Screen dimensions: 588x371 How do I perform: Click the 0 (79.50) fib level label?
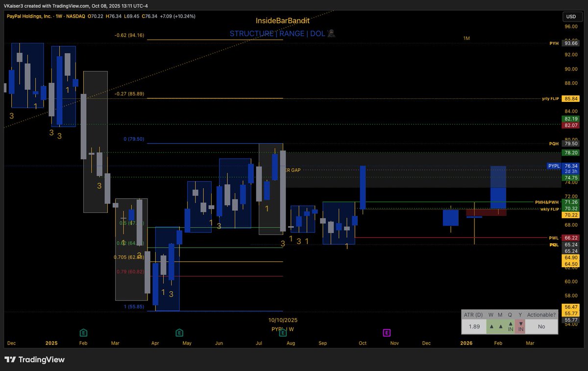pos(133,139)
